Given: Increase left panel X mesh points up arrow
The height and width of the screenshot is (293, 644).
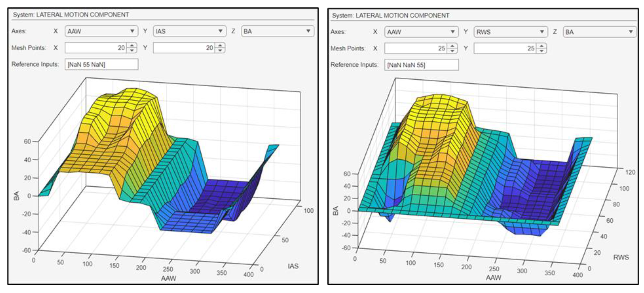Looking at the screenshot, I should click(x=132, y=45).
